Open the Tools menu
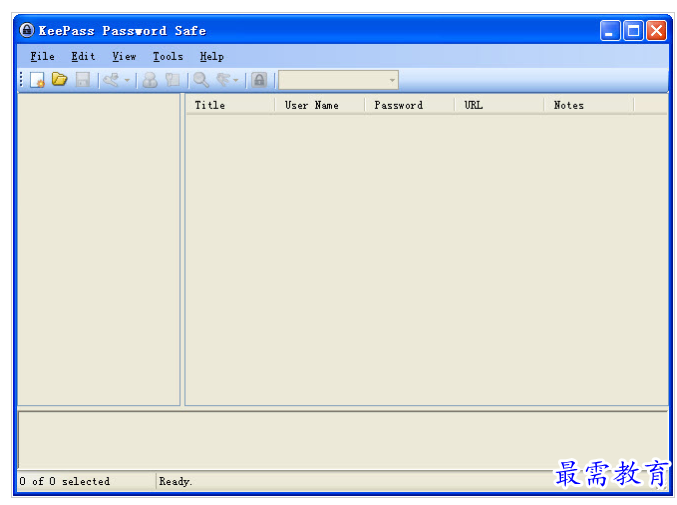 click(168, 57)
